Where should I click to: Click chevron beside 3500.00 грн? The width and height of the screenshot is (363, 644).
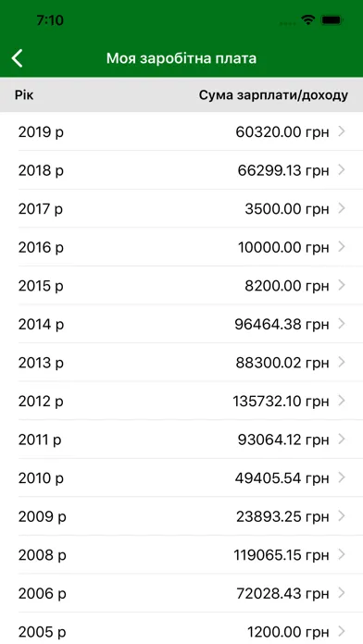342,208
